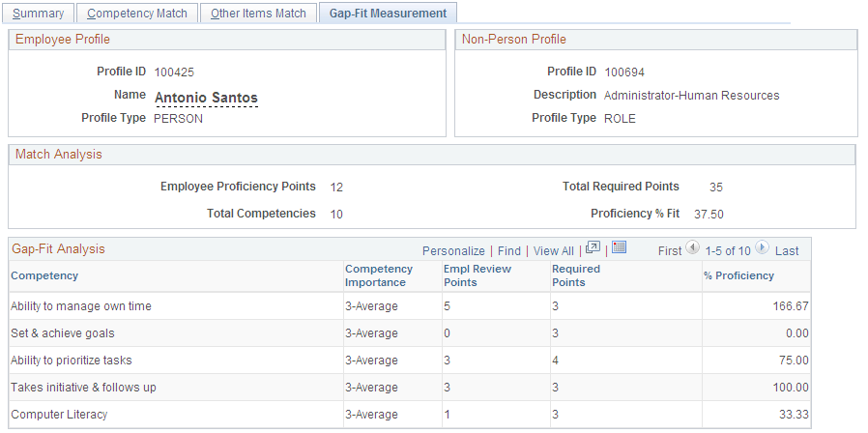Screen dimensions: 868x433
Task: Sort by Competency Importance column header
Action: tap(379, 275)
